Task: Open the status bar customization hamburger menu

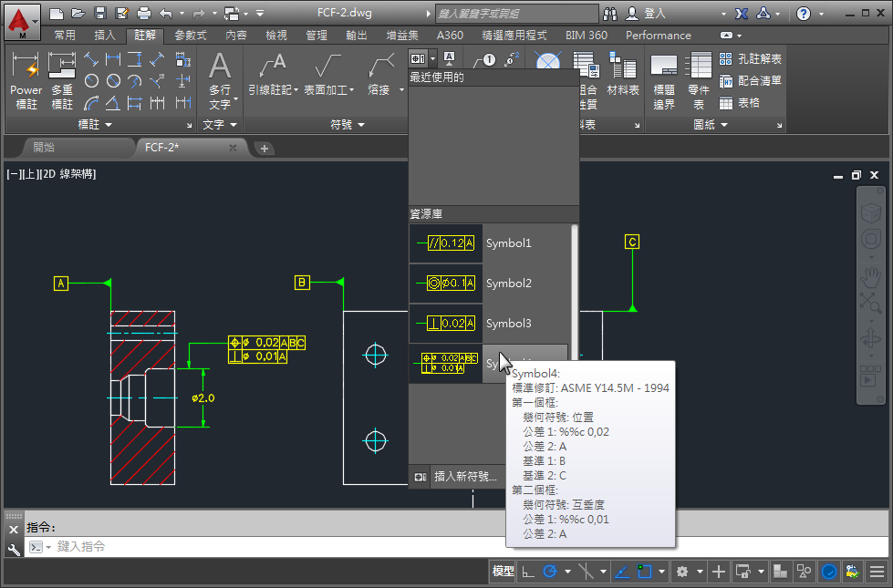Action: click(877, 571)
